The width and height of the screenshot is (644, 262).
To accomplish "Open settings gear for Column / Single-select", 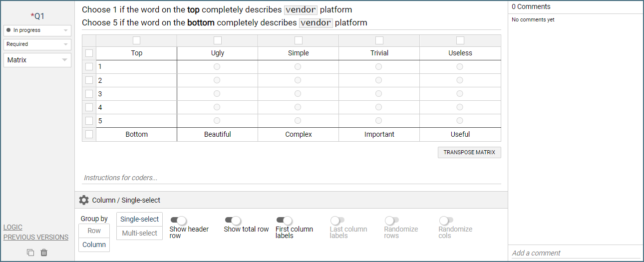I will [x=84, y=200].
